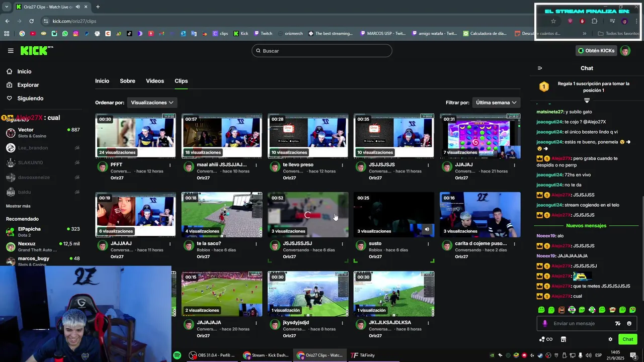Reload the browser page
The image size is (644, 362).
31,21
